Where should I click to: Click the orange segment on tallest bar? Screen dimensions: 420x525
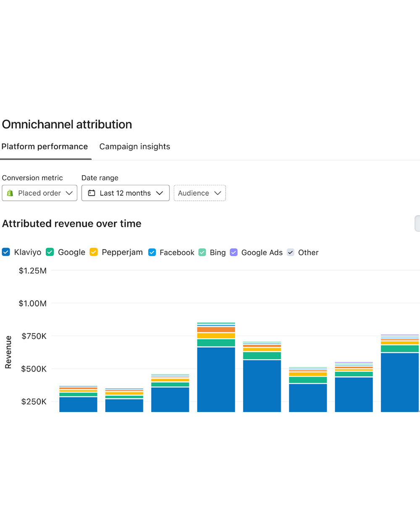coord(216,330)
